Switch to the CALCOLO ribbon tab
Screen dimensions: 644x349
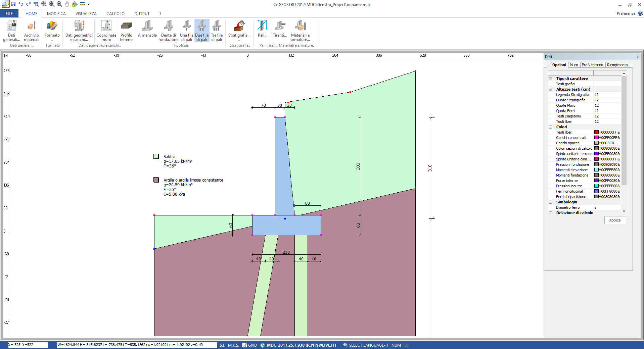(116, 14)
